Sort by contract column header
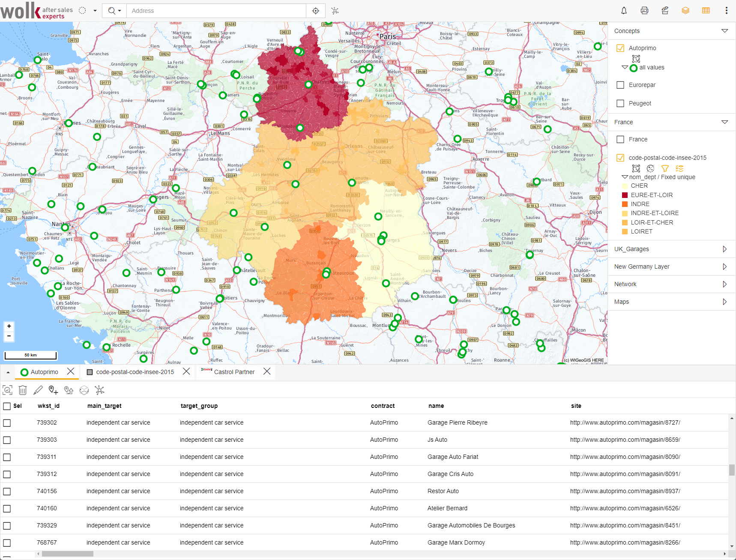This screenshot has width=736, height=560. pyautogui.click(x=383, y=406)
